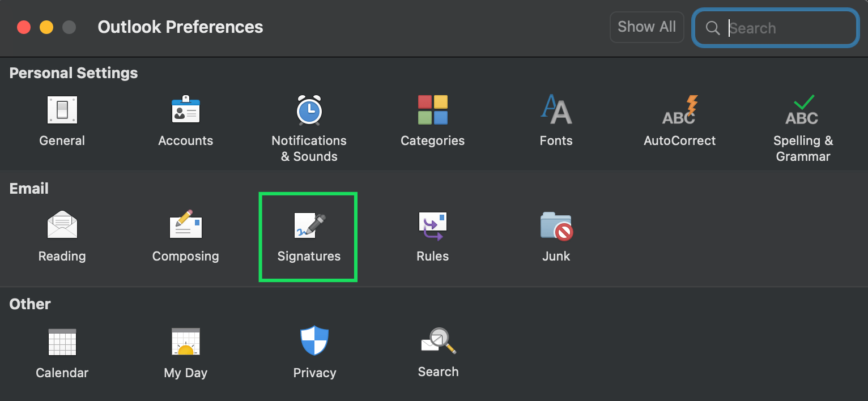Click the Personal Settings heading
Screen dimensions: 868x401
(x=73, y=72)
